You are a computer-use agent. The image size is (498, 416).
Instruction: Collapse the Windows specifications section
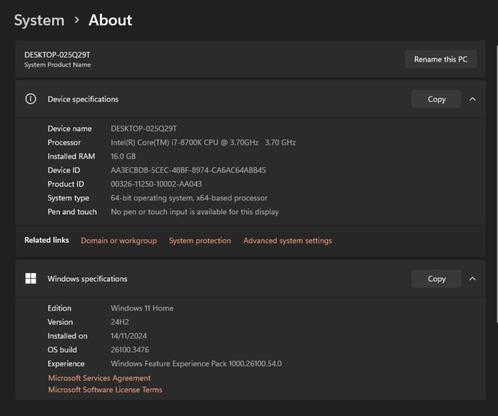(473, 279)
